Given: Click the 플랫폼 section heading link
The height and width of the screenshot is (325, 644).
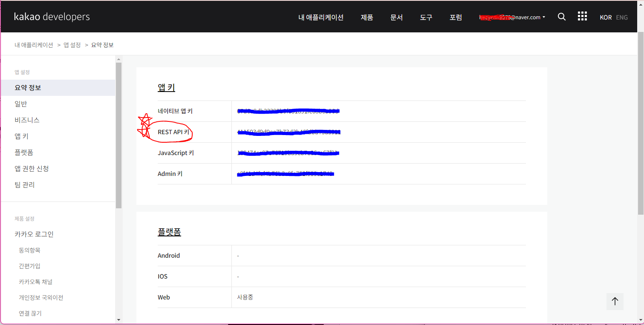Looking at the screenshot, I should tap(169, 233).
